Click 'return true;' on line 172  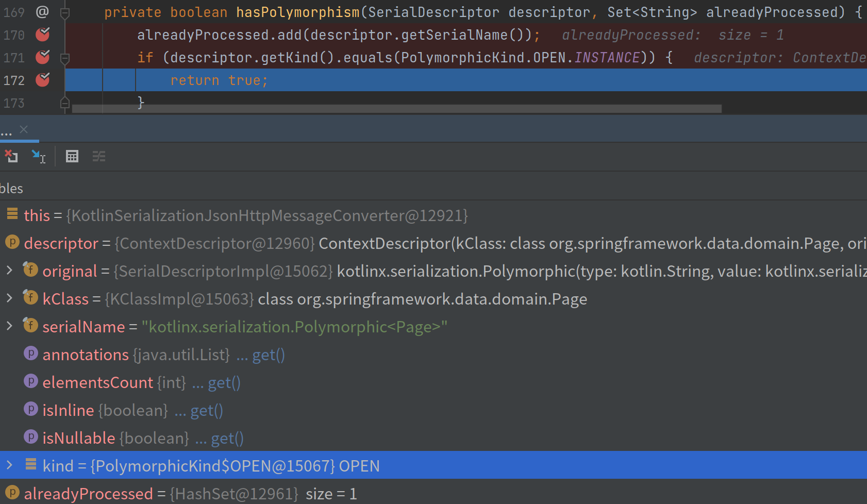tap(219, 80)
